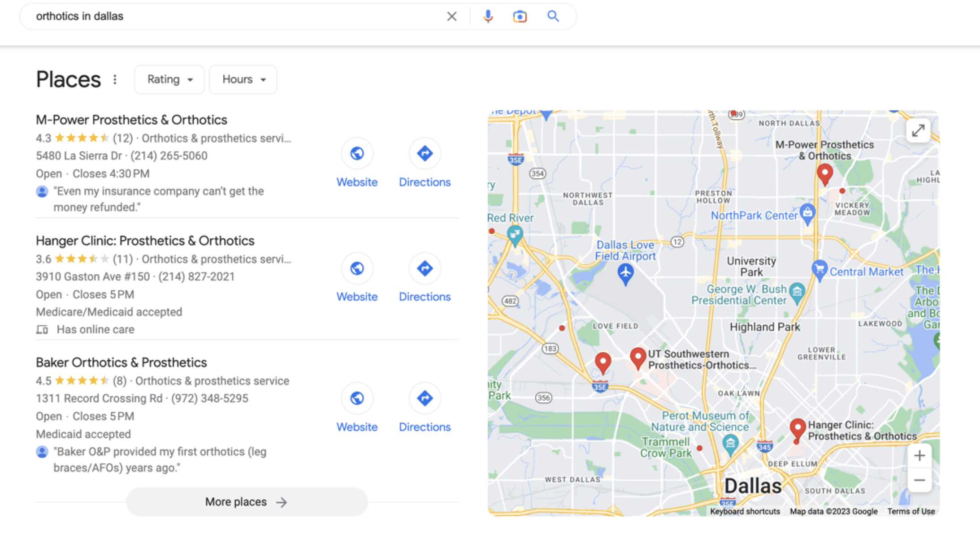Click the three-dot menu next to Places
This screenshot has width=980, height=535.
pyautogui.click(x=116, y=79)
